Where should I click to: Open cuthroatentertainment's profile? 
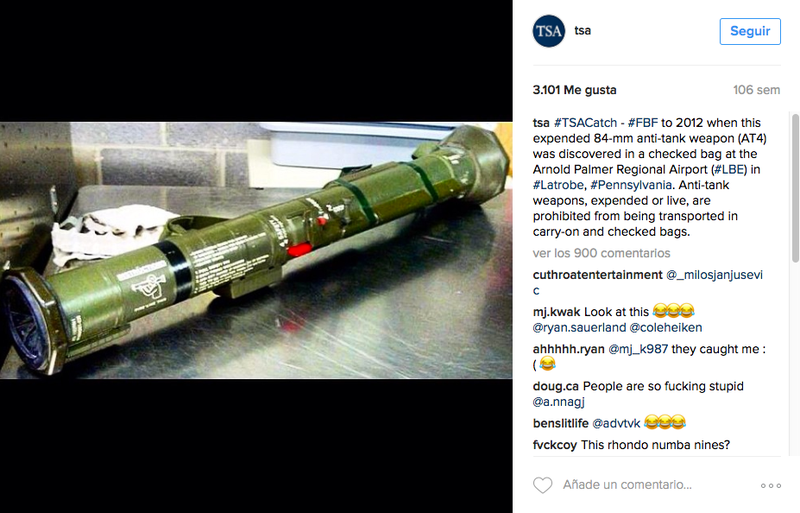[597, 275]
